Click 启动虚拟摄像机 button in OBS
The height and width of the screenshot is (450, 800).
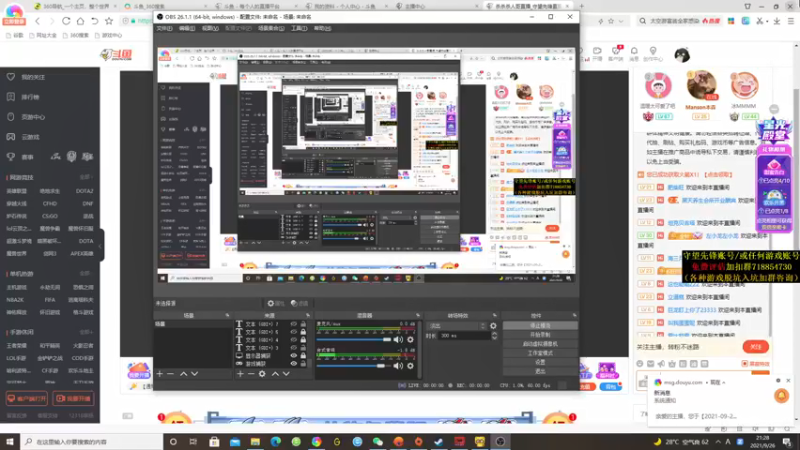540,344
